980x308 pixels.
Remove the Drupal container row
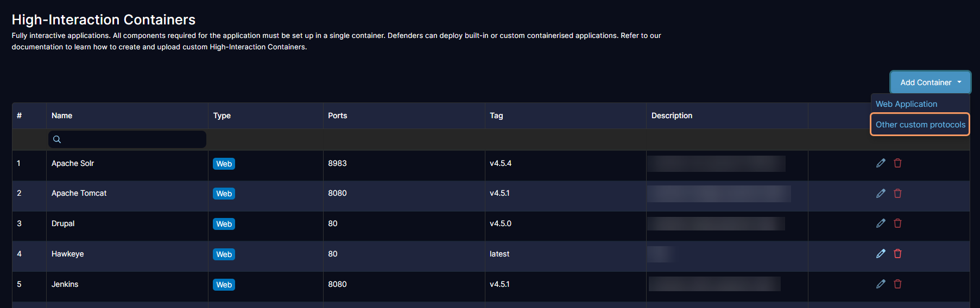click(x=897, y=223)
